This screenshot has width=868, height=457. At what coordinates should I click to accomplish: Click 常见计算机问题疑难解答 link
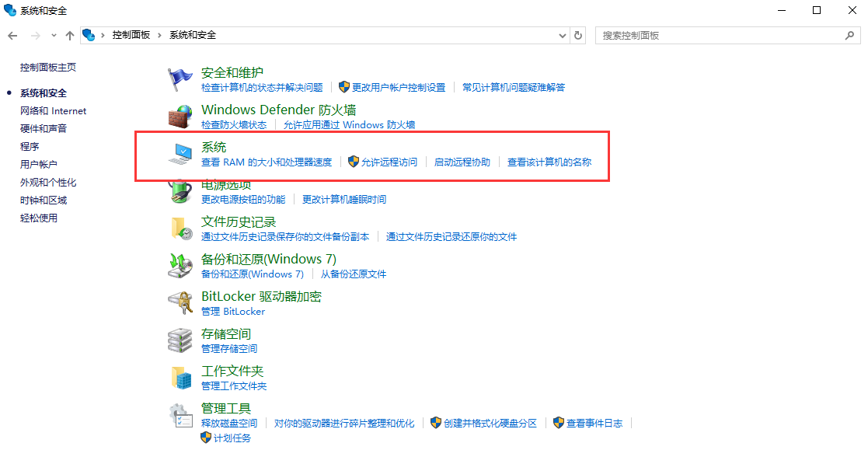click(x=514, y=88)
